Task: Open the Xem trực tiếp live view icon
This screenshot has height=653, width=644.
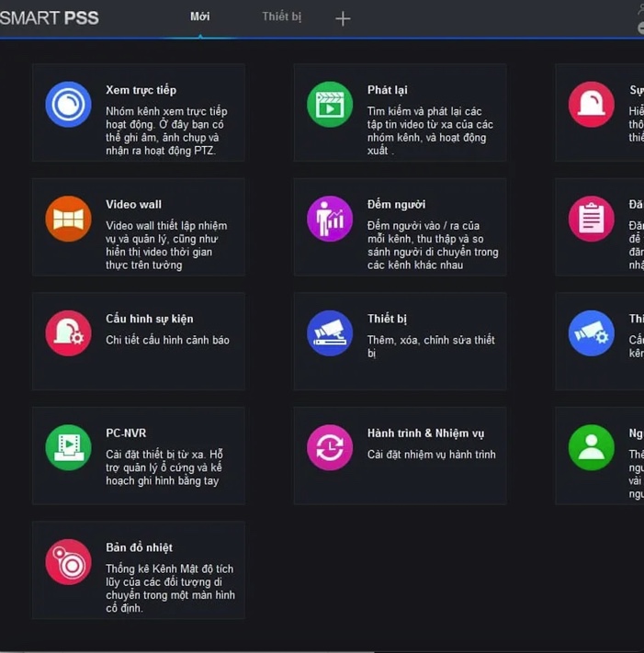Action: coord(68,104)
